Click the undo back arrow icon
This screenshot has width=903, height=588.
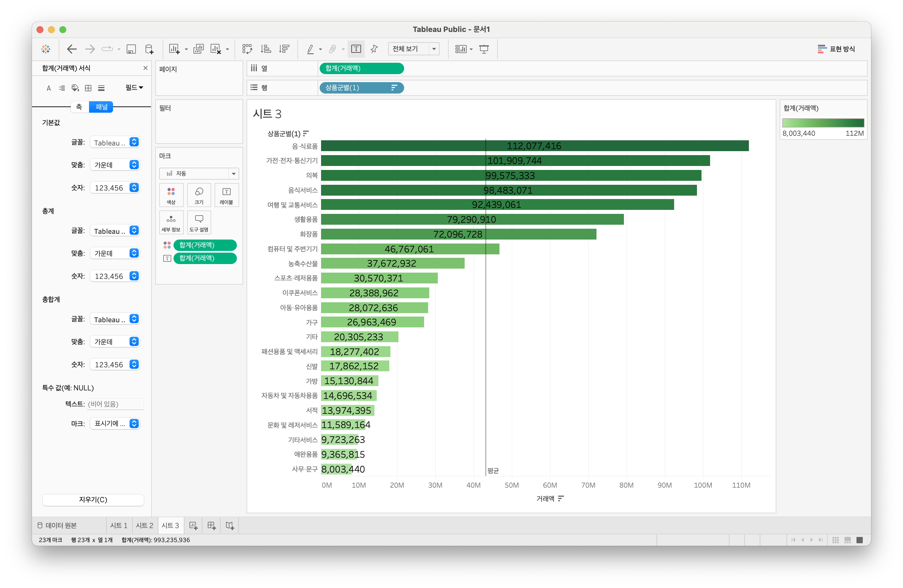(72, 49)
